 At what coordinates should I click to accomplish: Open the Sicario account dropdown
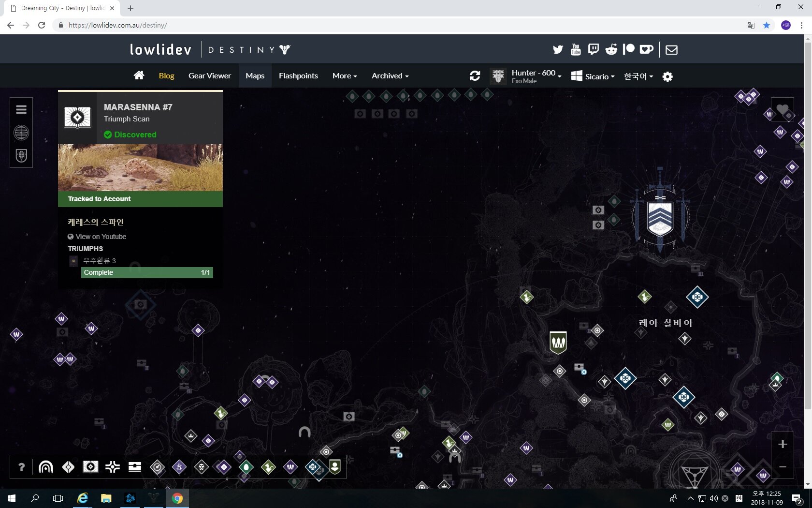coord(593,76)
